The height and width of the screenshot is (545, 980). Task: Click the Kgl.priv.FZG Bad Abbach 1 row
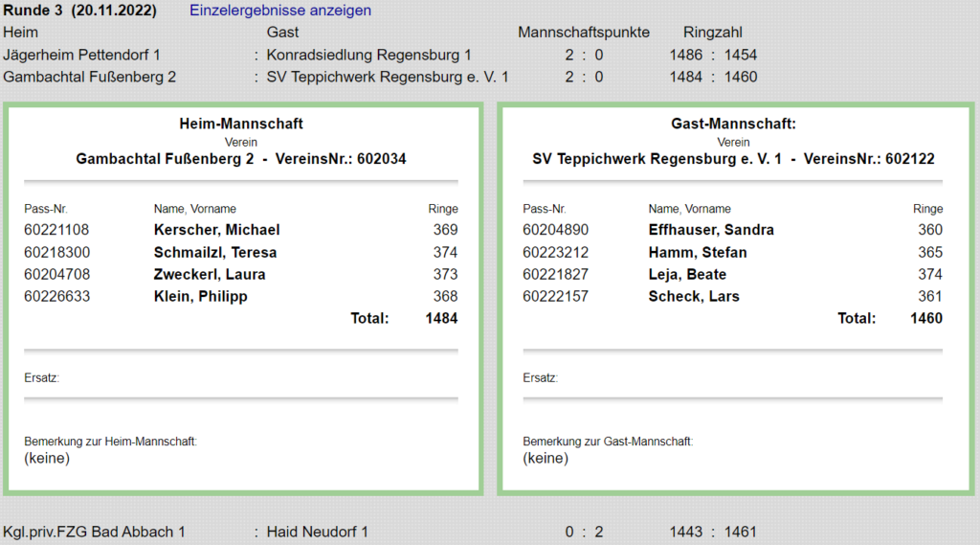pyautogui.click(x=95, y=532)
